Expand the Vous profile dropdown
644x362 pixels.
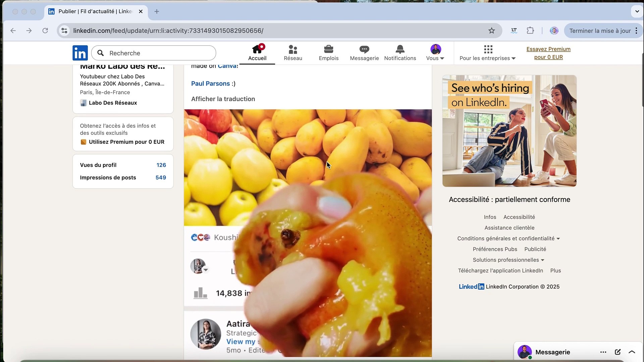(x=435, y=53)
